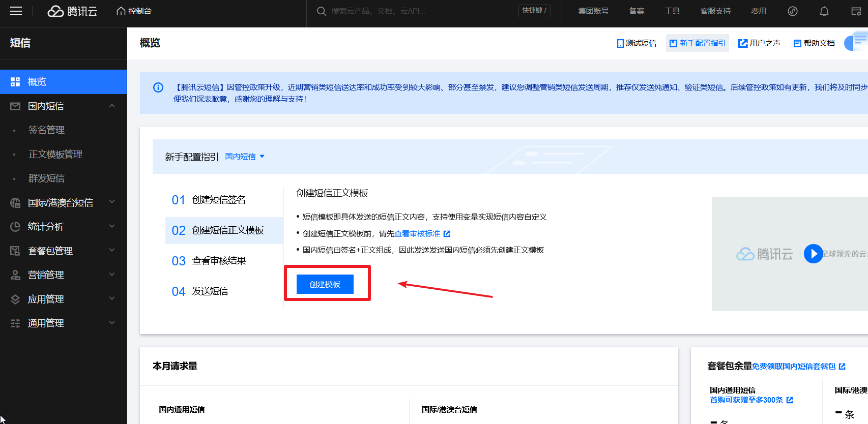Click the 新手配置指引 button
868x424 pixels.
(698, 43)
